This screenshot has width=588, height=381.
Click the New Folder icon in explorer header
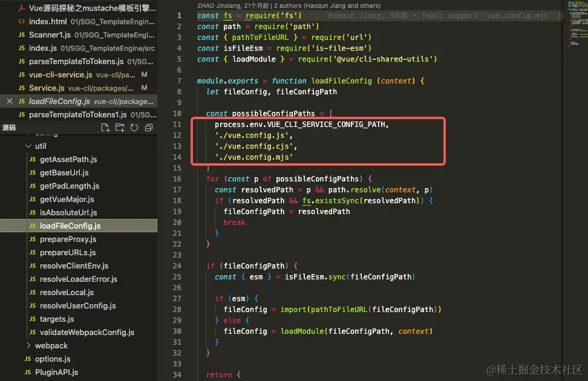tap(120, 128)
